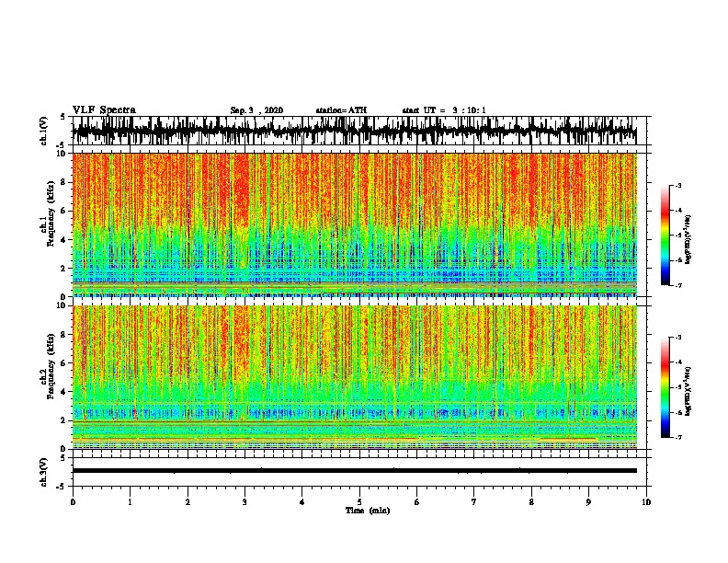Click the '2' kHz tick on ch.2 frequency axis
Screen dimensions: 728x563
click(64, 420)
